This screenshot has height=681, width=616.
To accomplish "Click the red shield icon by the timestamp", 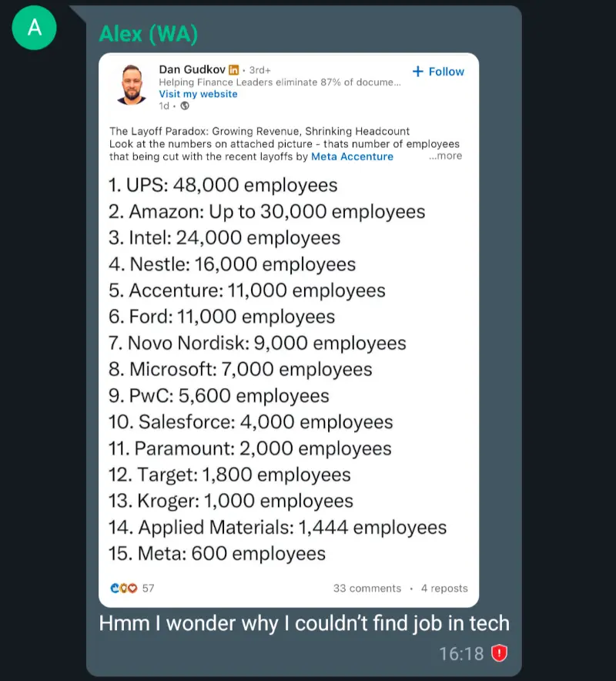I will pyautogui.click(x=500, y=653).
